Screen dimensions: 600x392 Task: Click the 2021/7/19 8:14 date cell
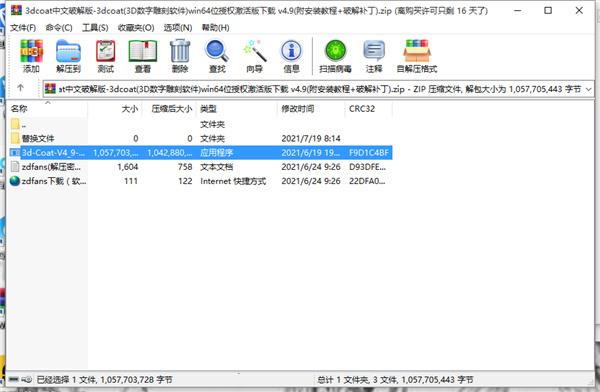pyautogui.click(x=311, y=138)
